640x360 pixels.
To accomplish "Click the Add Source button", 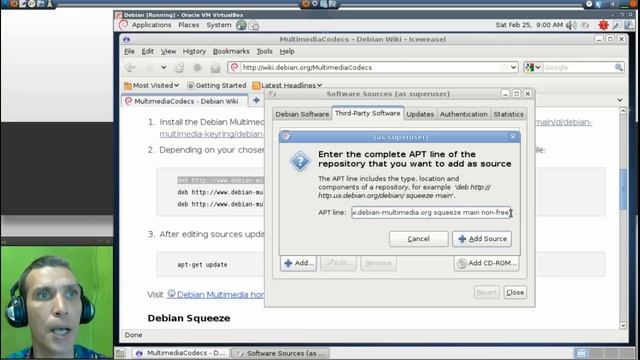I will tap(482, 239).
